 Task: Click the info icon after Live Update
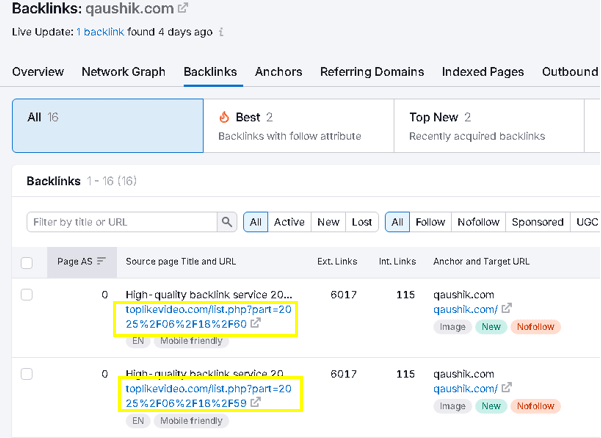(x=221, y=32)
